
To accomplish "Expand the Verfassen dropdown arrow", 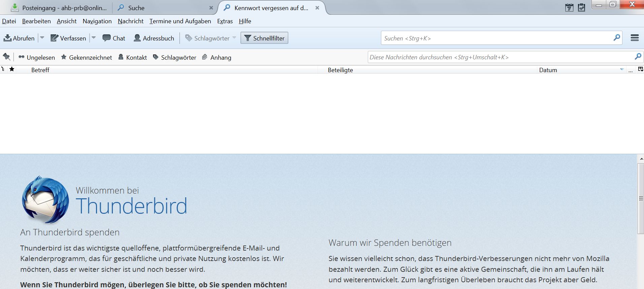I will [x=94, y=38].
